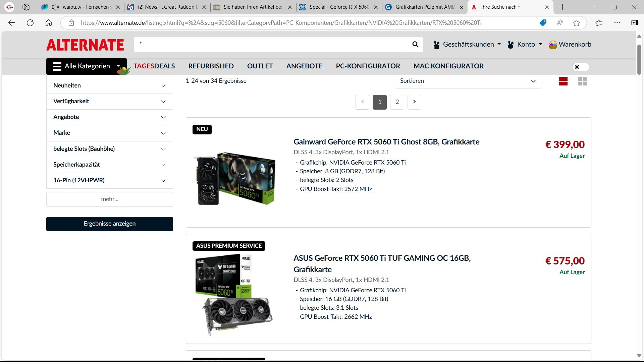Open the Sortieren dropdown

[x=468, y=81]
